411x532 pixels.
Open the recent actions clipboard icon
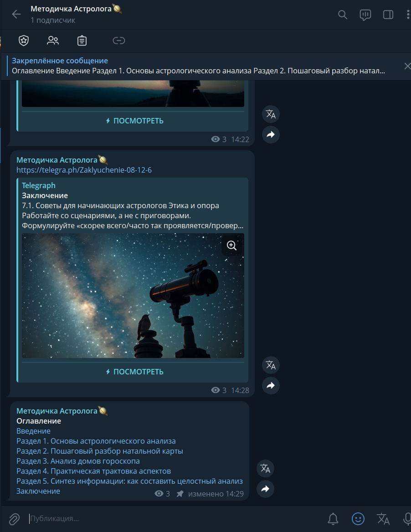click(82, 41)
